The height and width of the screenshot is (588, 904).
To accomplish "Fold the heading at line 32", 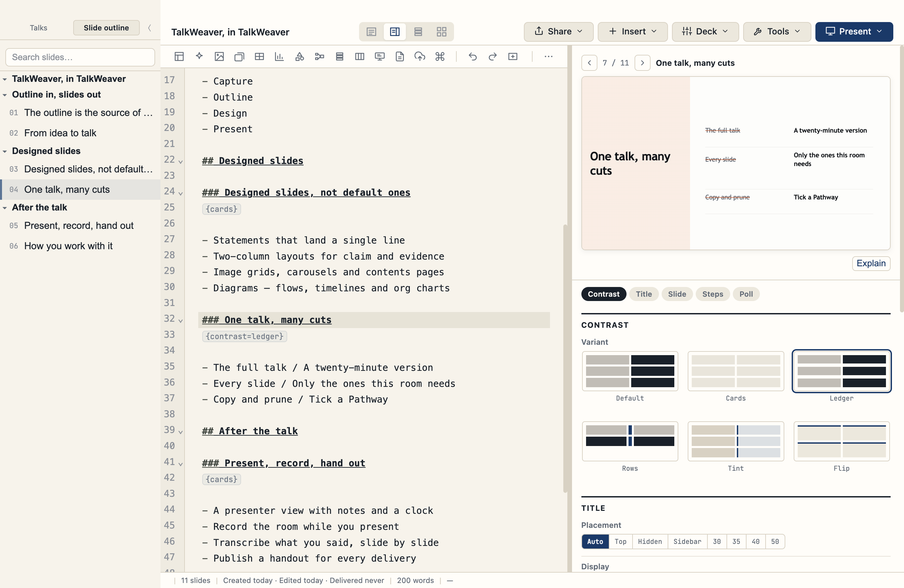I will click(181, 321).
